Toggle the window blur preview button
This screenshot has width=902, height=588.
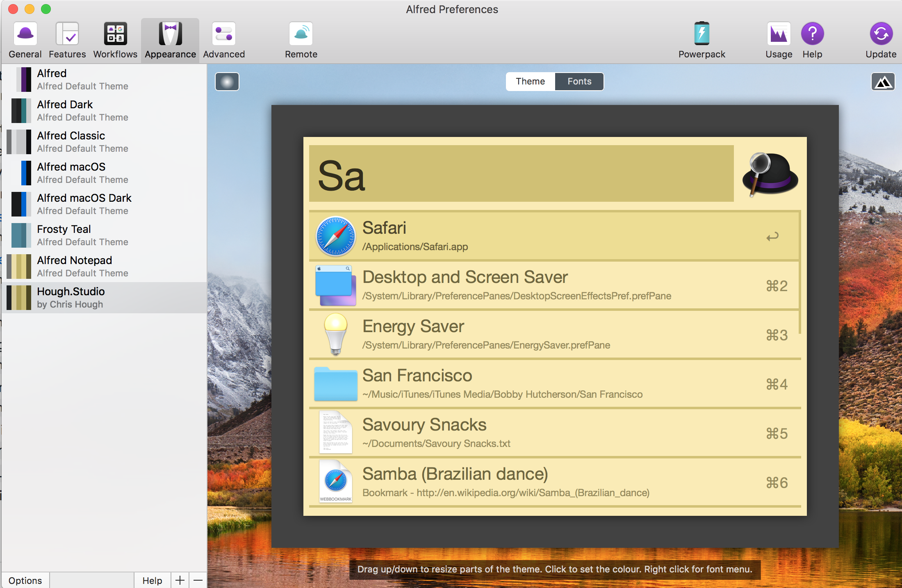tap(227, 82)
